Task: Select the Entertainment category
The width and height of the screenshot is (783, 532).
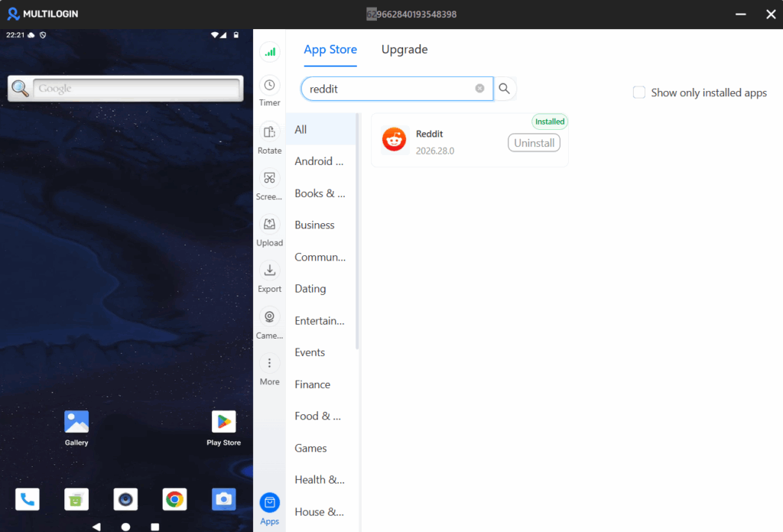Action: (320, 320)
